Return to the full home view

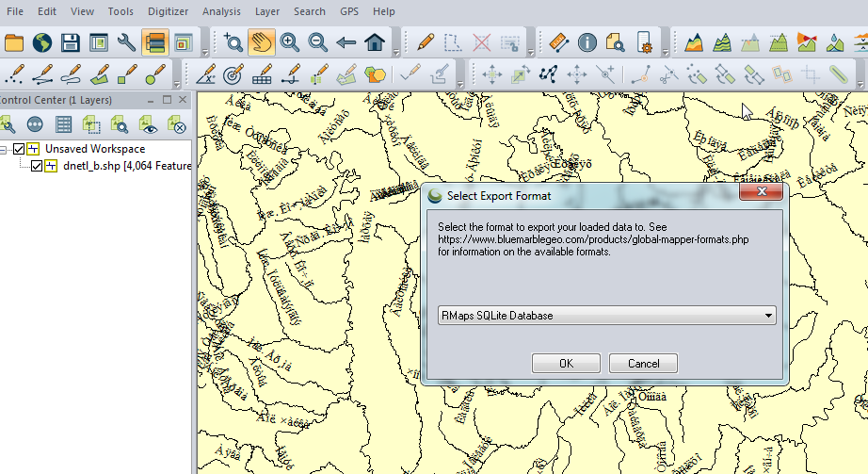click(375, 42)
